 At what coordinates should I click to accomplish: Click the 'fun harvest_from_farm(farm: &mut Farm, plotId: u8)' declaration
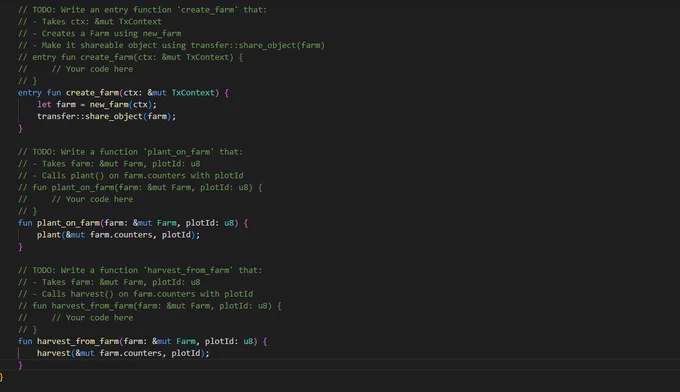(x=142, y=341)
